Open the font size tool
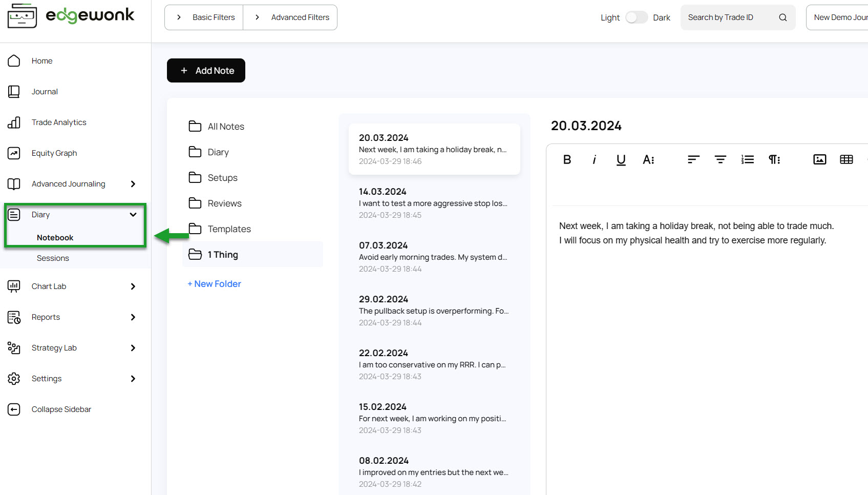This screenshot has width=868, height=495. click(x=648, y=160)
